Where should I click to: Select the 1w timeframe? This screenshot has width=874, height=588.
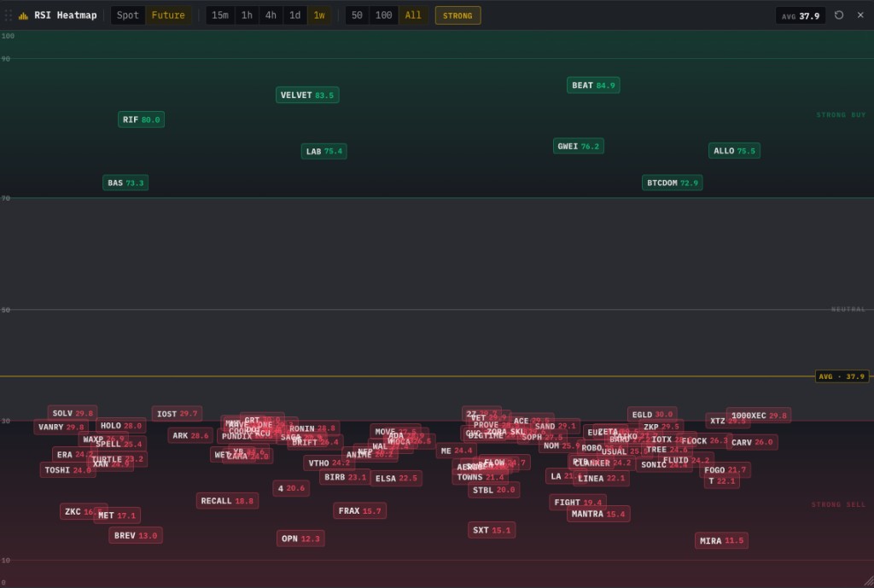pyautogui.click(x=319, y=15)
